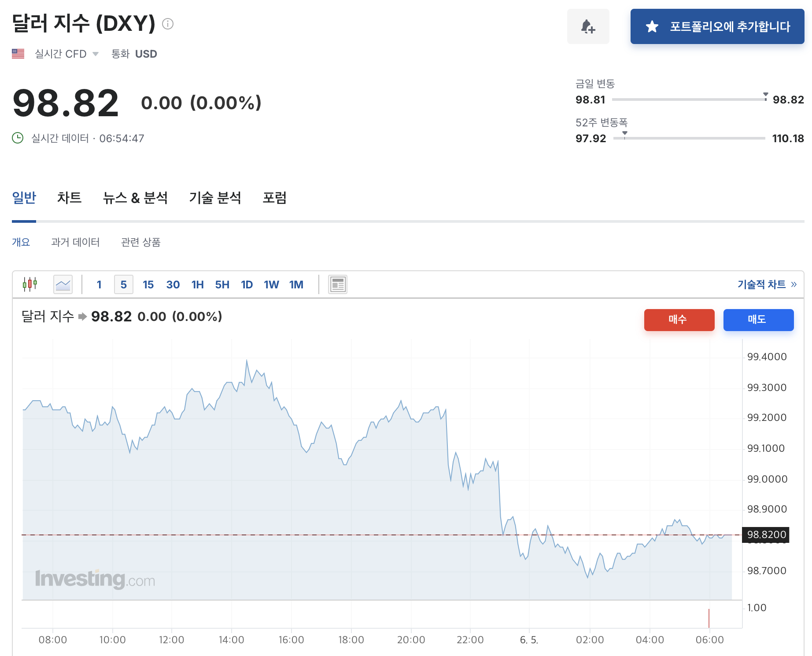Screen dimensions: 812x656
Task: Select the 일반 tab
Action: 24,198
